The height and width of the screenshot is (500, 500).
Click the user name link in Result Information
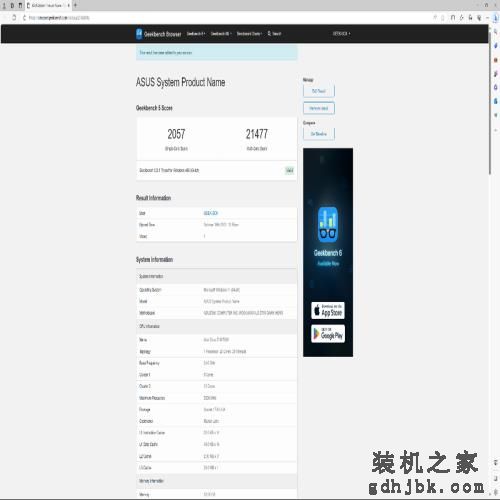coord(210,213)
